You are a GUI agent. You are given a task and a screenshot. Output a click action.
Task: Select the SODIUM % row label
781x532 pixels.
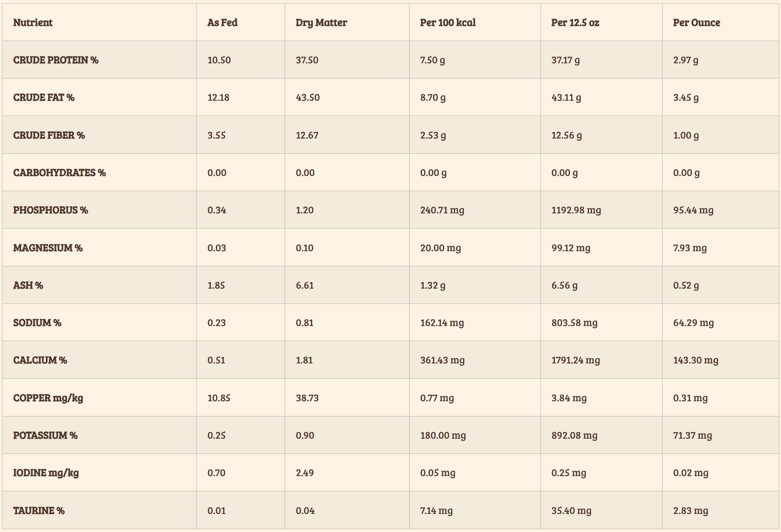click(x=37, y=323)
